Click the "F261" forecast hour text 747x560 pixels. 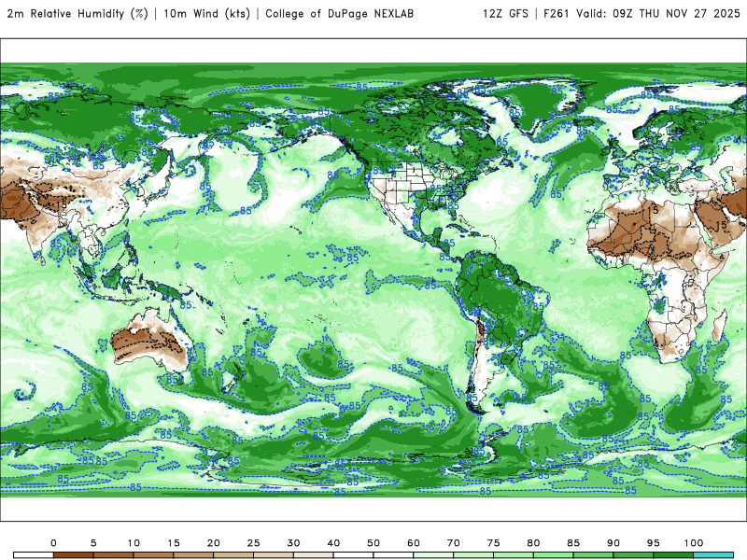click(x=556, y=14)
